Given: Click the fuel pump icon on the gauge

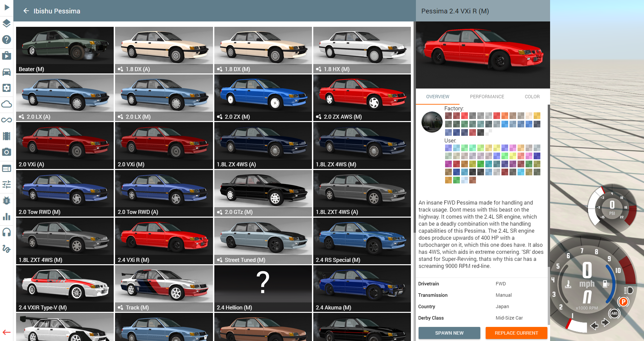Looking at the screenshot, I should 606,284.
